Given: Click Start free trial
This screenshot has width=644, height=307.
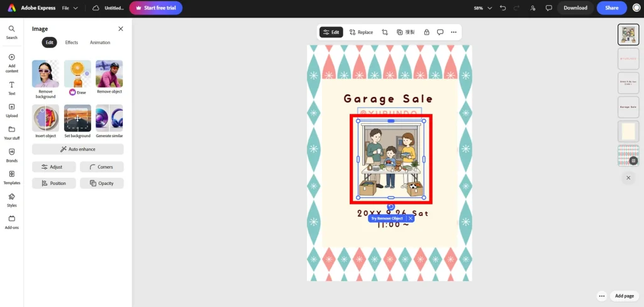Looking at the screenshot, I should point(156,8).
